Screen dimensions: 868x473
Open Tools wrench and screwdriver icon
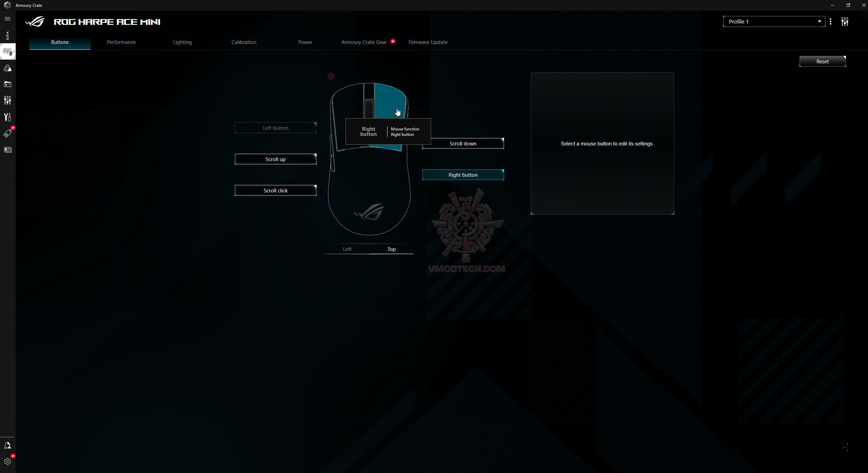click(x=7, y=117)
